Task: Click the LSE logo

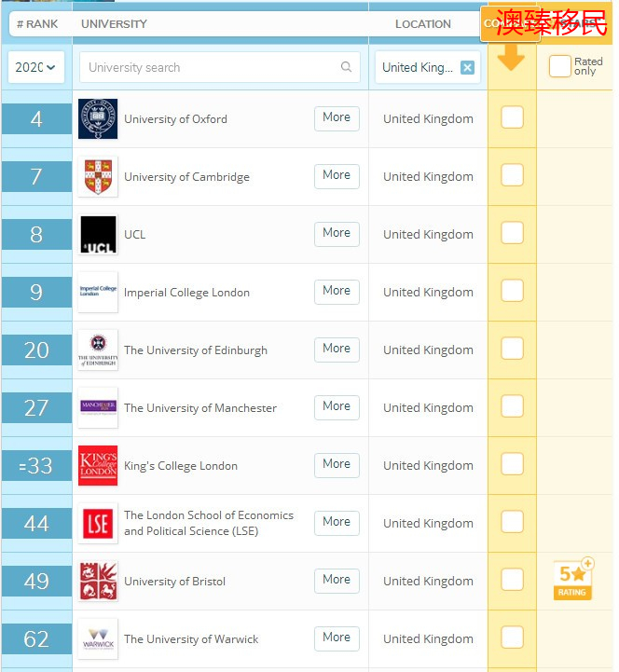Action: tap(98, 523)
